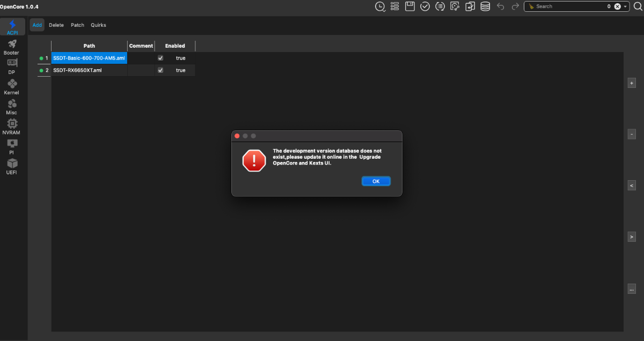Open the Delete tab

(x=56, y=25)
